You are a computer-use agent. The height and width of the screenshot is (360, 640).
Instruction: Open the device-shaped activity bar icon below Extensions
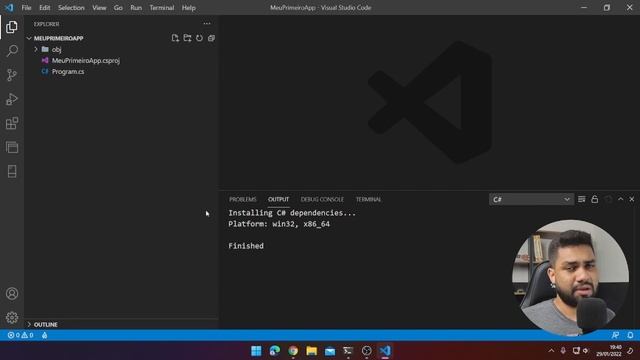12,171
